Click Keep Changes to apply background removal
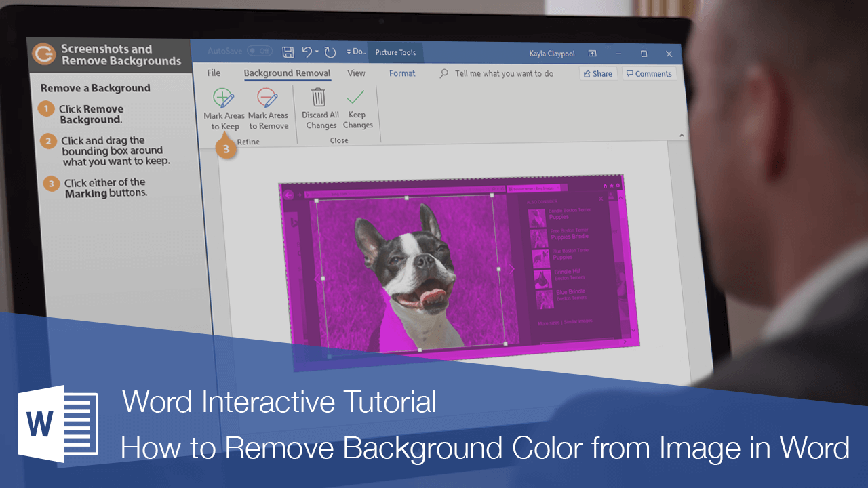The width and height of the screenshot is (868, 488). pos(357,108)
